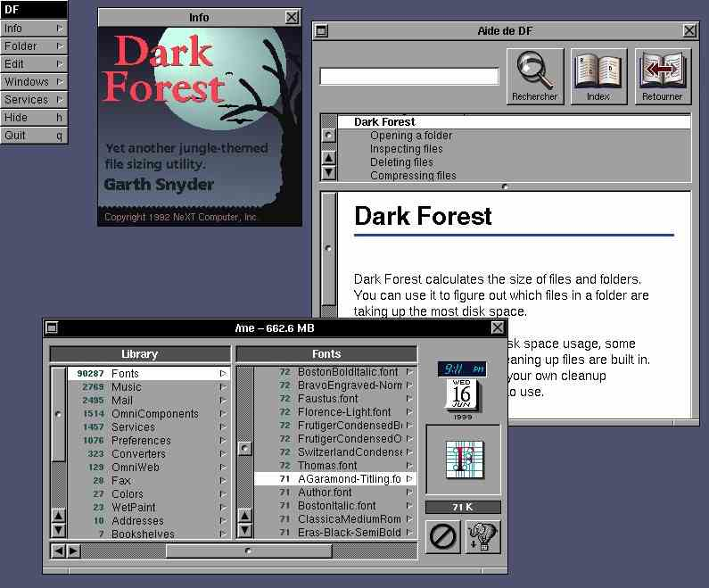Click scroll down arrow in Fonts column
Viewport: 709px width, 588px height.
point(244,529)
